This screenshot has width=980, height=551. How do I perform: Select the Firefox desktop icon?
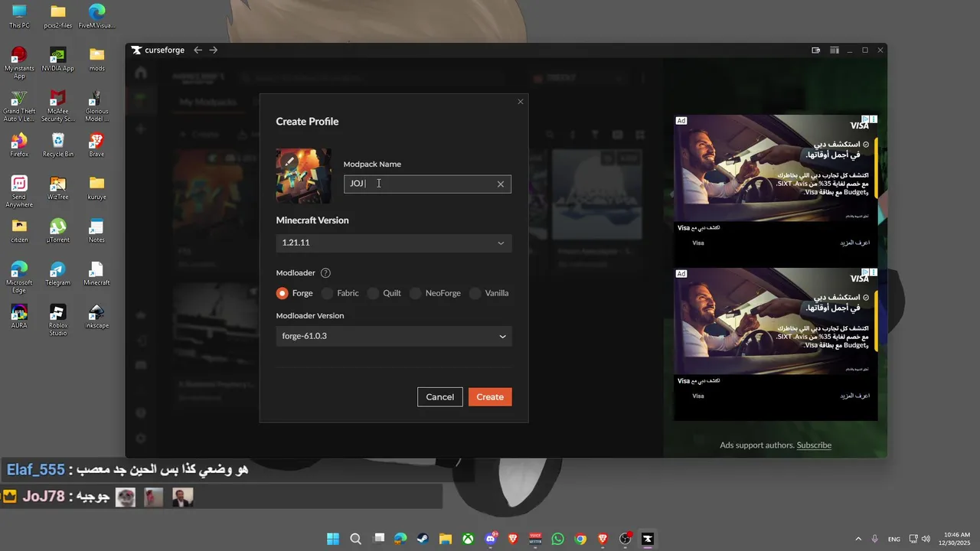[x=19, y=145]
